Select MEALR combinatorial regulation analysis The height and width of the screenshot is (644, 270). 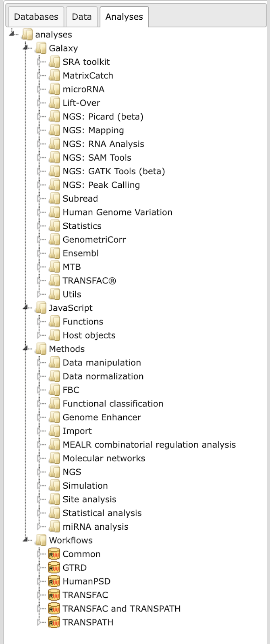coord(149,445)
